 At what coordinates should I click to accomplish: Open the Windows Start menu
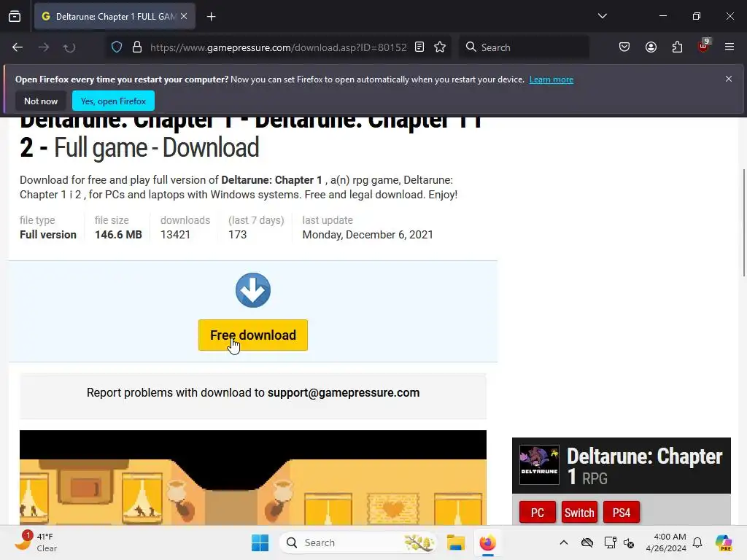click(x=260, y=542)
